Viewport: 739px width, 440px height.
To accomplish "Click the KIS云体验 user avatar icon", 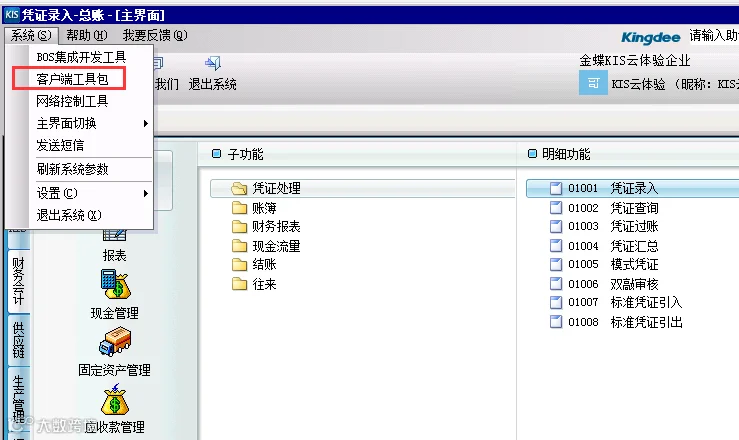I will pyautogui.click(x=593, y=83).
